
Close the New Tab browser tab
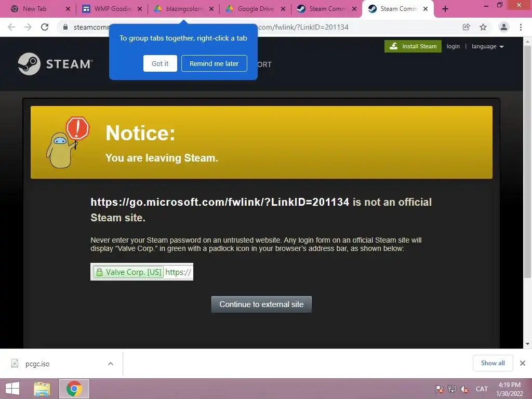point(68,9)
